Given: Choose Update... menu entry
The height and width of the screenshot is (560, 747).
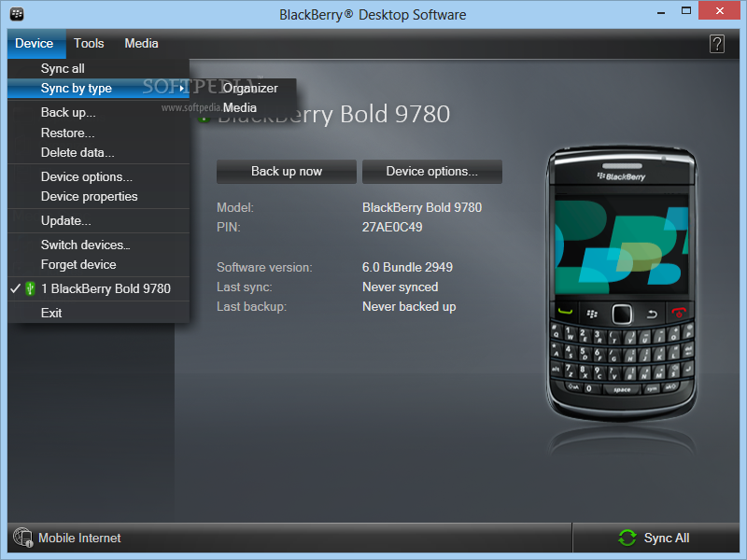Looking at the screenshot, I should (x=98, y=220).
